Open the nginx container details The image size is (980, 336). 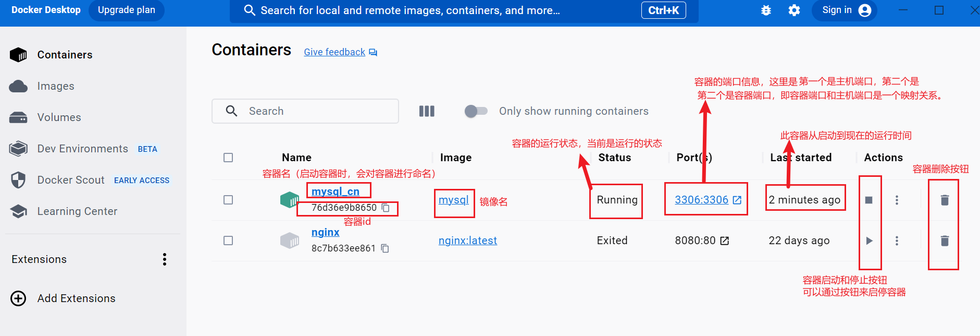pos(326,232)
